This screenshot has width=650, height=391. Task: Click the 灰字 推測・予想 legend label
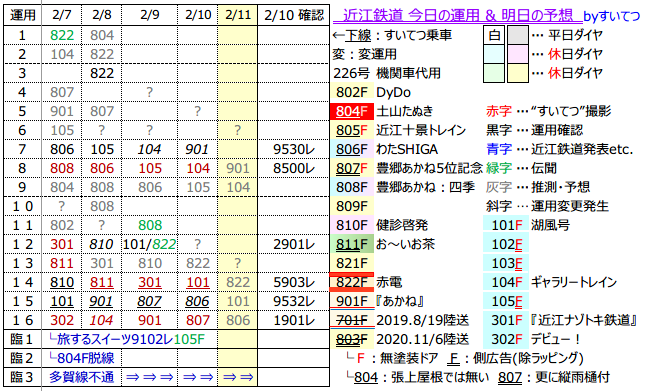coord(538,187)
